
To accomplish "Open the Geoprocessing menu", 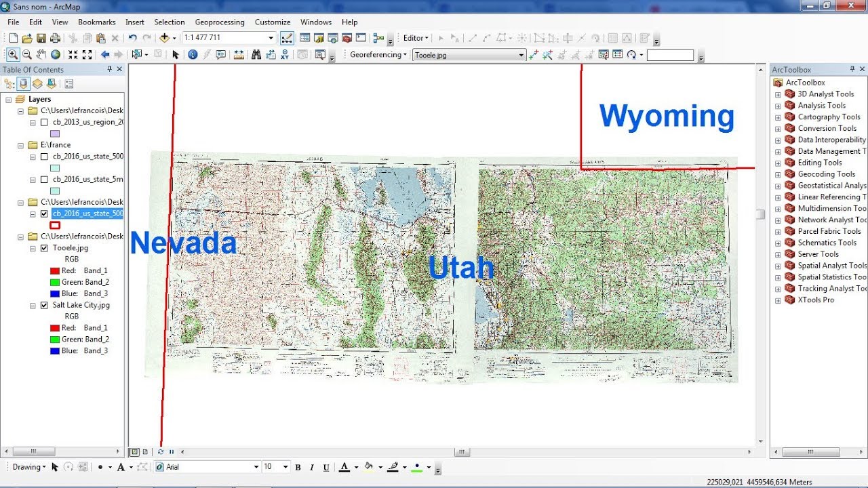I will (220, 22).
